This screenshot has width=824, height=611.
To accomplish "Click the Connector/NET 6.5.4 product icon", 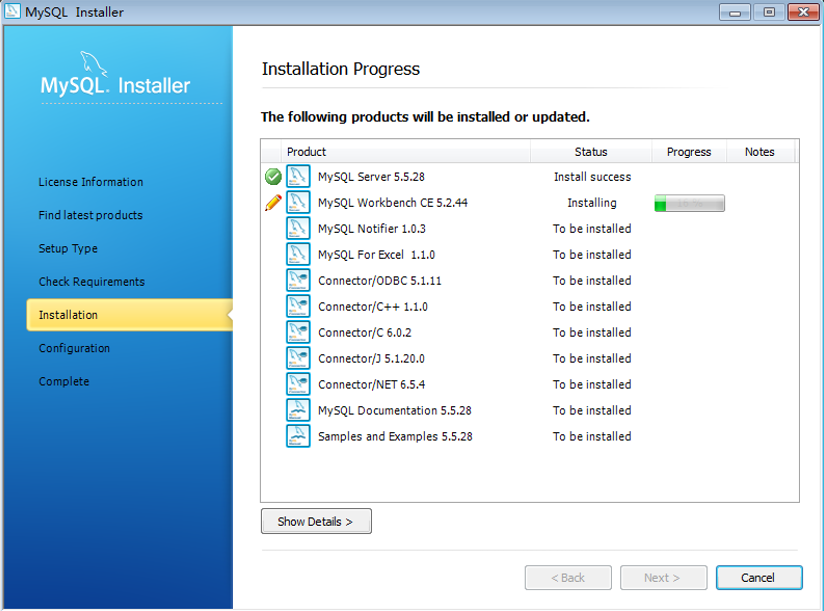I will point(298,385).
